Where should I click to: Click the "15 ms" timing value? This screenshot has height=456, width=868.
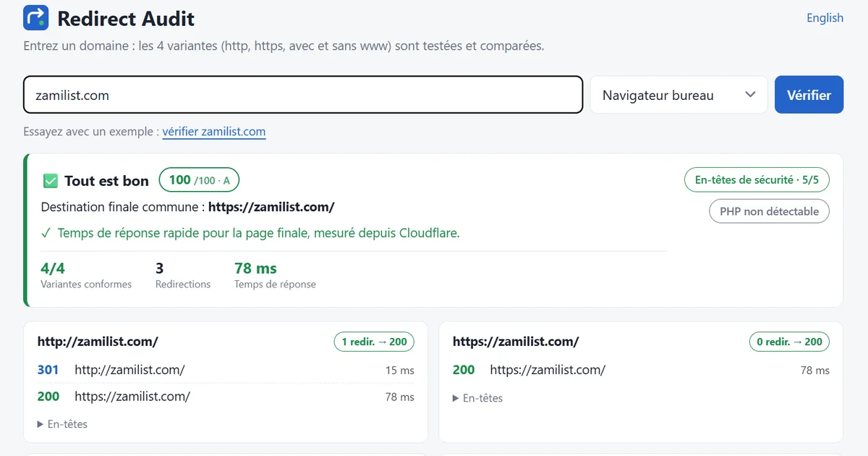click(x=400, y=371)
